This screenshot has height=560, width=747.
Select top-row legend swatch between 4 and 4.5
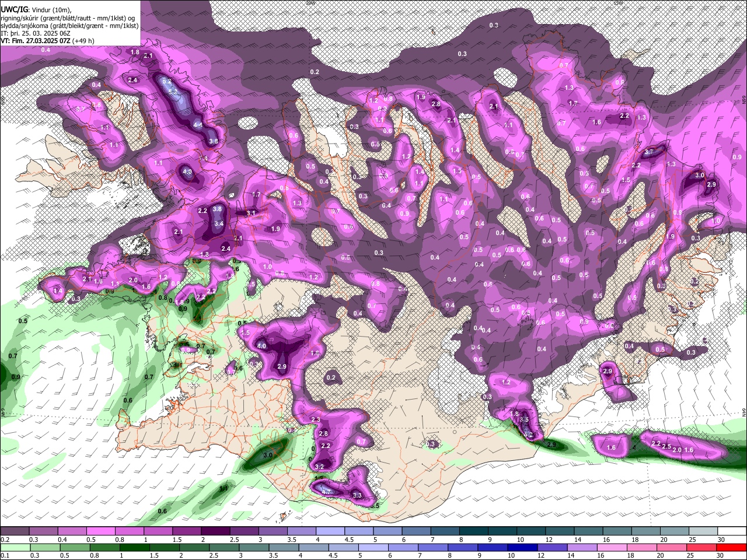coord(330,531)
